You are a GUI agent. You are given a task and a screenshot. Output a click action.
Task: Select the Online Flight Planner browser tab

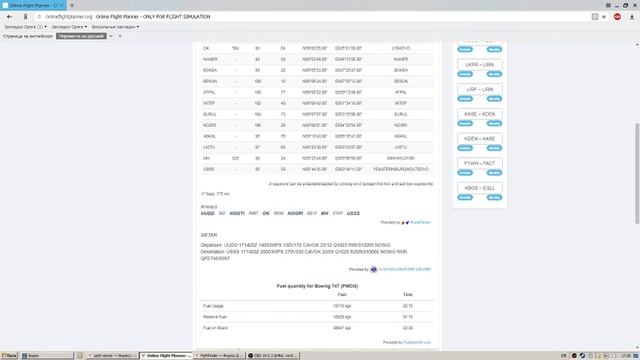[x=33, y=5]
